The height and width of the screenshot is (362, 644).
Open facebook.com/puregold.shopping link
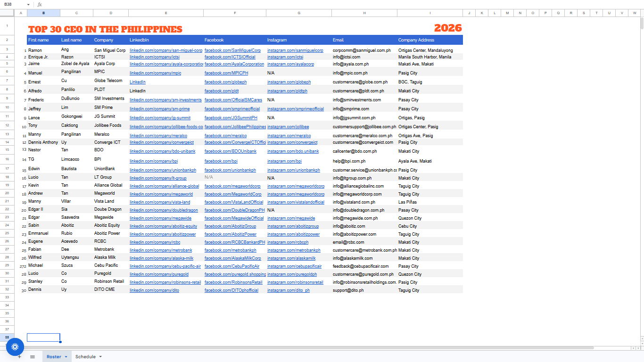(x=235, y=274)
